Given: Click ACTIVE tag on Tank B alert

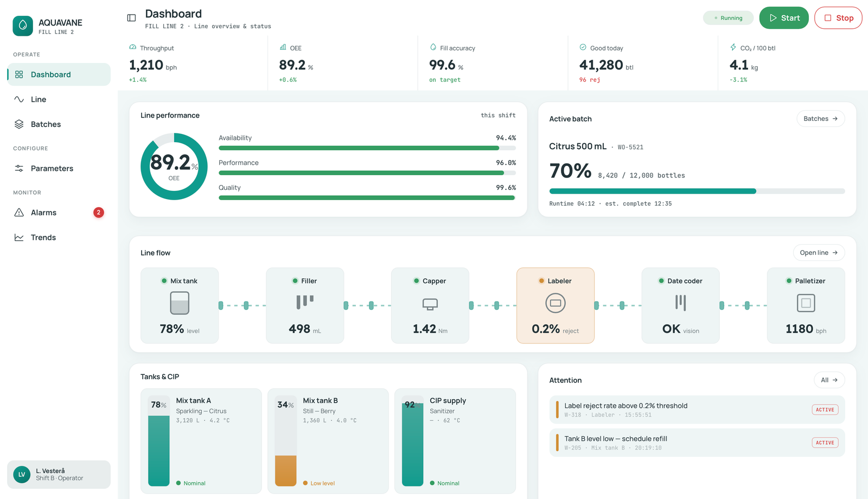Looking at the screenshot, I should [825, 443].
